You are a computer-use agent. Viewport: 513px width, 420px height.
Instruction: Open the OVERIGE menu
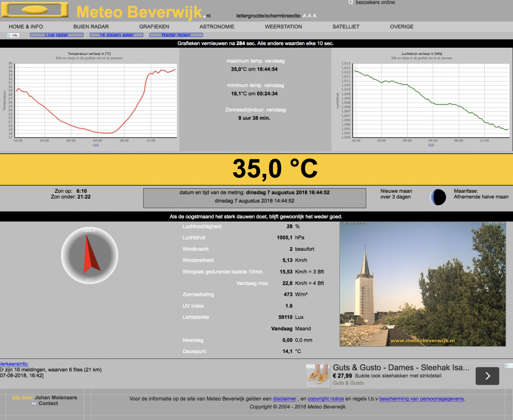pyautogui.click(x=402, y=27)
